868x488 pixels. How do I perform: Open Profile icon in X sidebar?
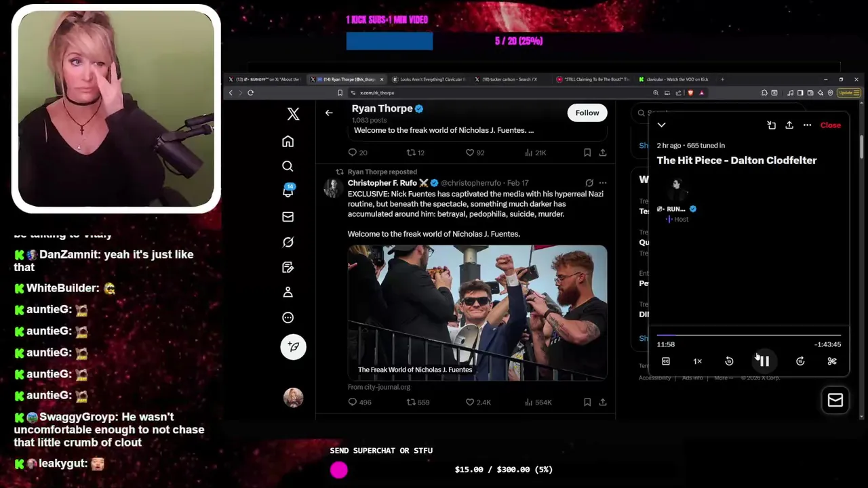point(288,292)
